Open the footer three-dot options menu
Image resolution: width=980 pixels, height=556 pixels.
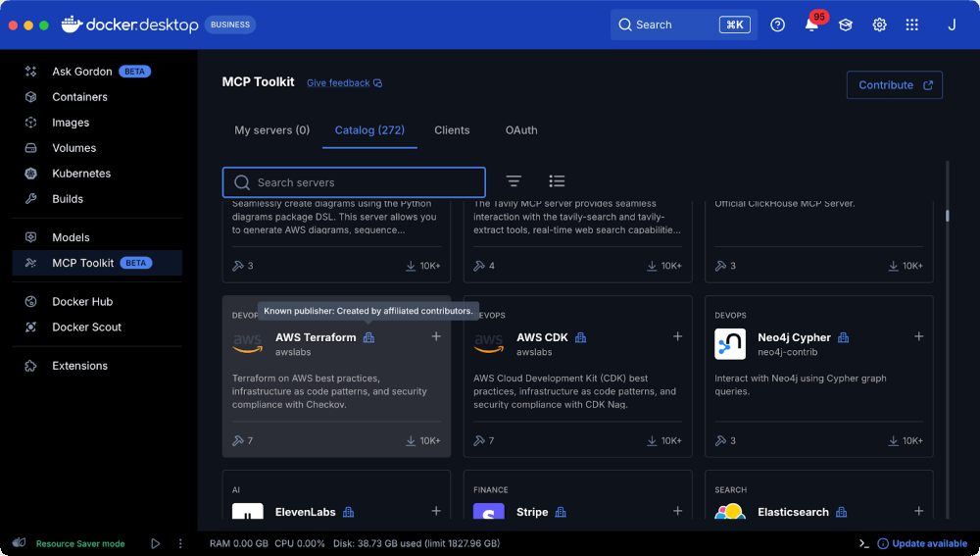[x=180, y=543]
